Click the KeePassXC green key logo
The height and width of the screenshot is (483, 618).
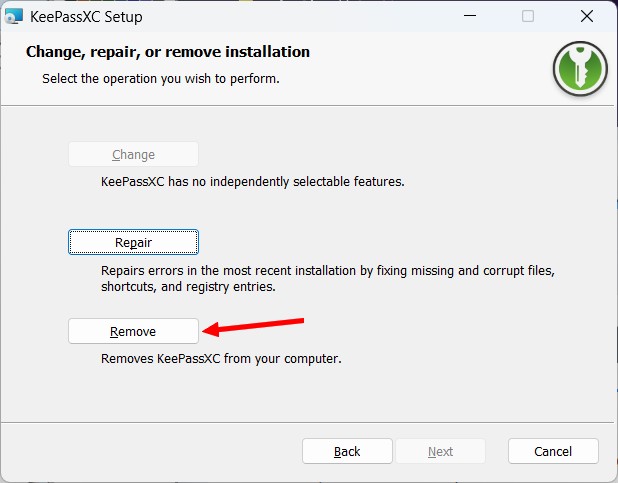click(x=580, y=69)
